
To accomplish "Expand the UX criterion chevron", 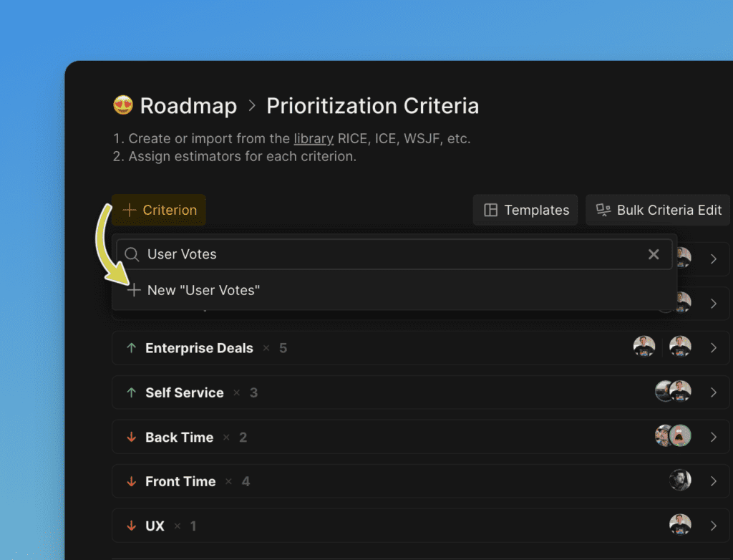I will click(714, 526).
